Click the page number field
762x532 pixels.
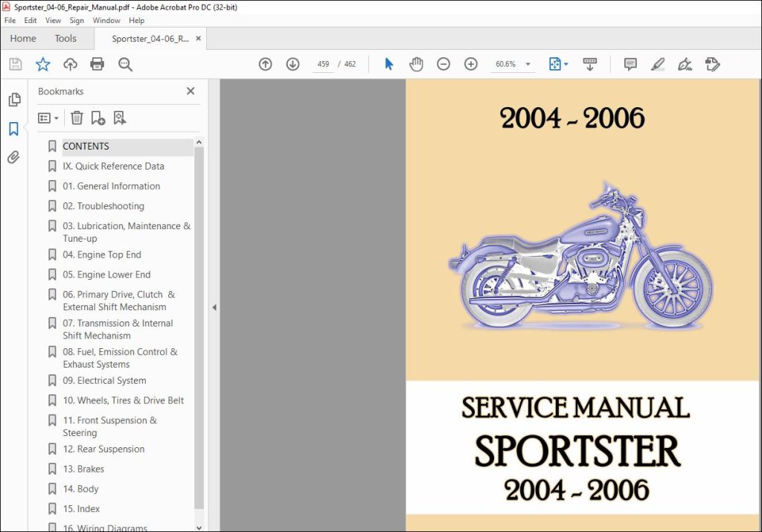(x=323, y=64)
